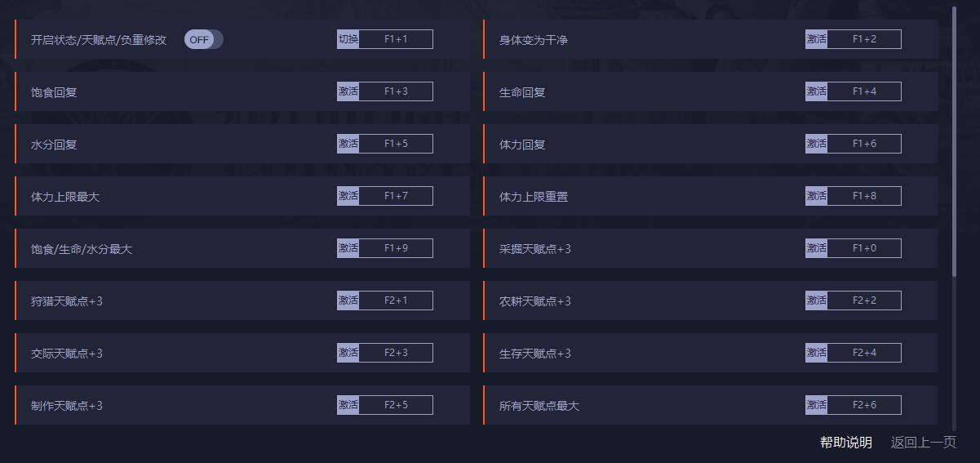
Task: Click the F1+8 hotkey box for 体力上限重置
Action: click(863, 196)
